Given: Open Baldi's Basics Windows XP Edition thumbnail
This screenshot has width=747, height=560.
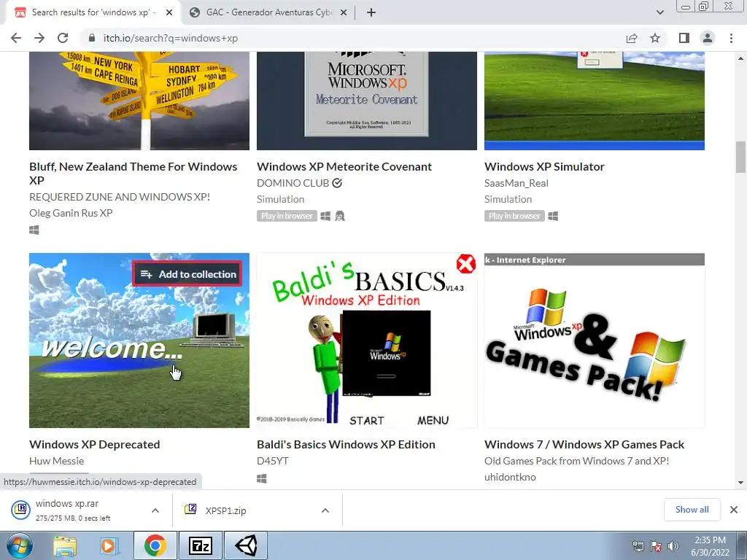Looking at the screenshot, I should point(367,340).
